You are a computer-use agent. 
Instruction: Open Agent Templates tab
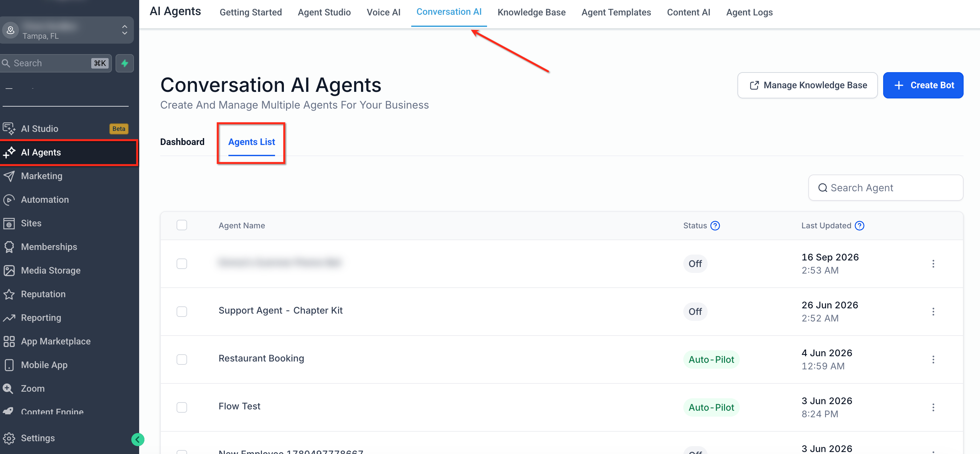pos(616,12)
